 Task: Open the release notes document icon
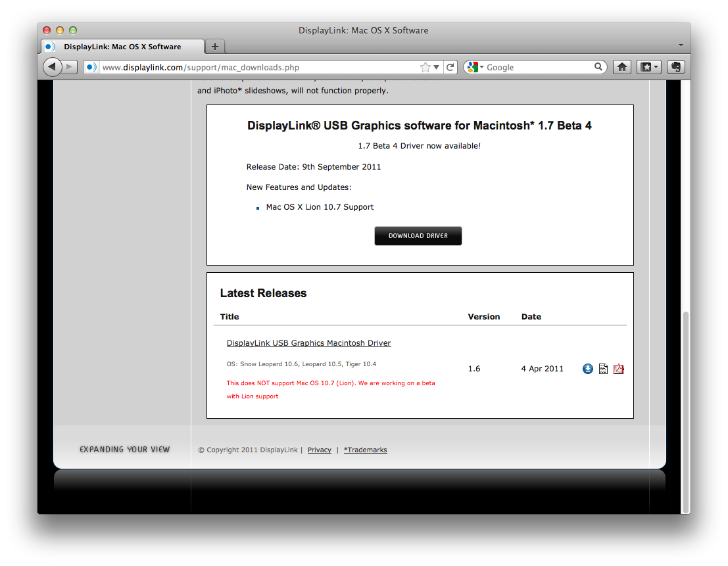603,369
